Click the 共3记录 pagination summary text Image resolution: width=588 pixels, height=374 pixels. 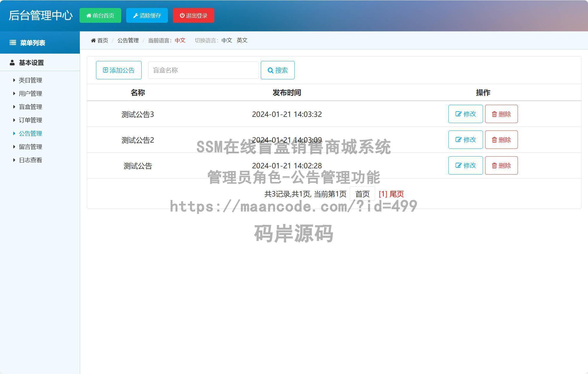pos(305,194)
